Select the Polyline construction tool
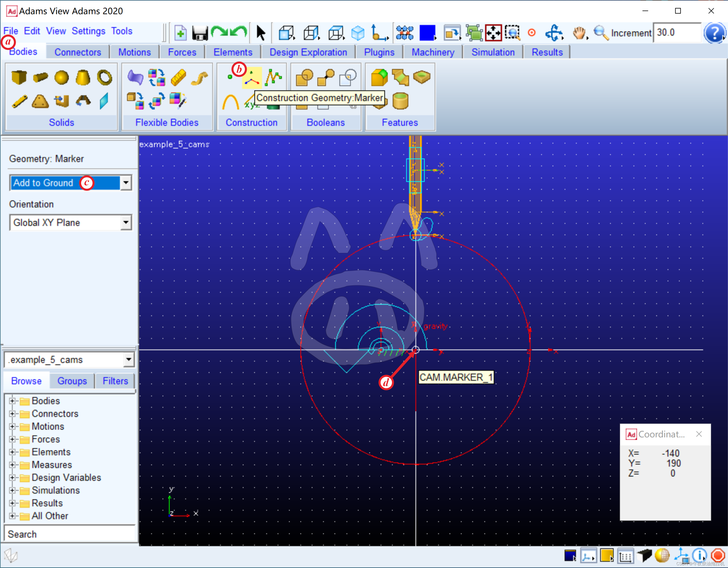 273,77
